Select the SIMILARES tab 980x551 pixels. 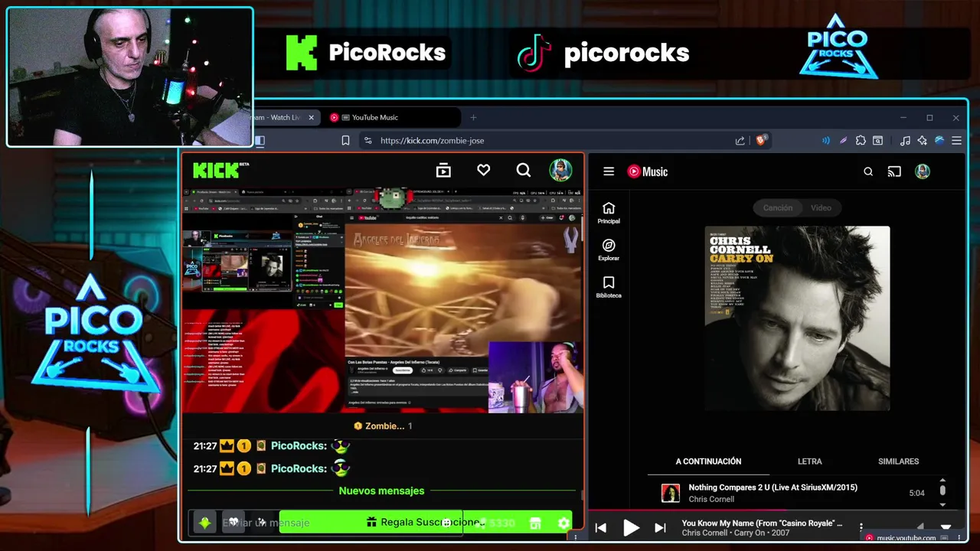tap(898, 461)
